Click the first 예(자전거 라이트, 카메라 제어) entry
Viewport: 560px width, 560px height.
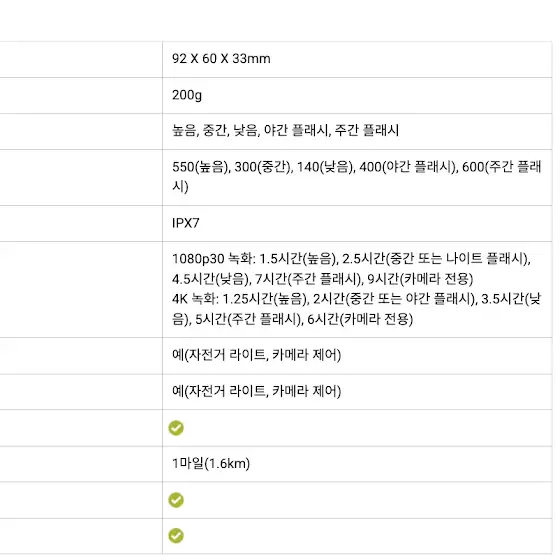[x=256, y=355]
